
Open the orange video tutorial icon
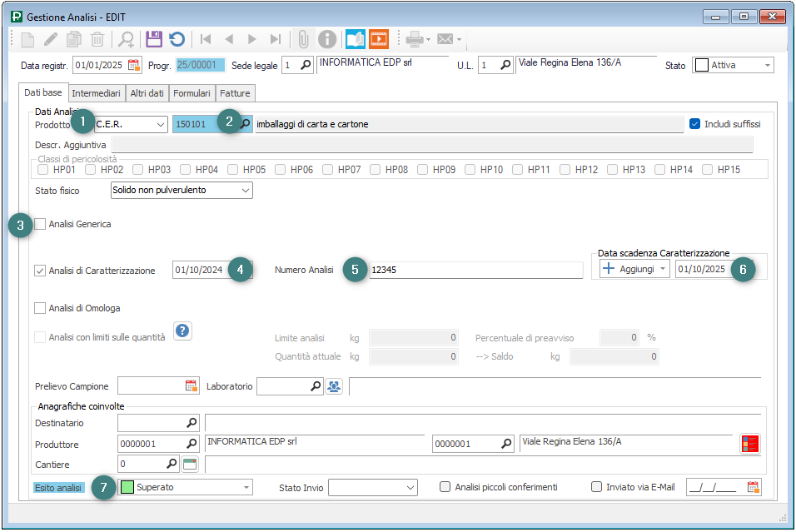coord(379,39)
